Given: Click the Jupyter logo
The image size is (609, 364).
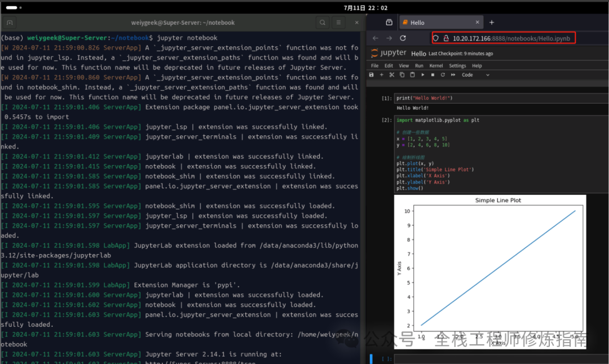Looking at the screenshot, I should pos(388,53).
